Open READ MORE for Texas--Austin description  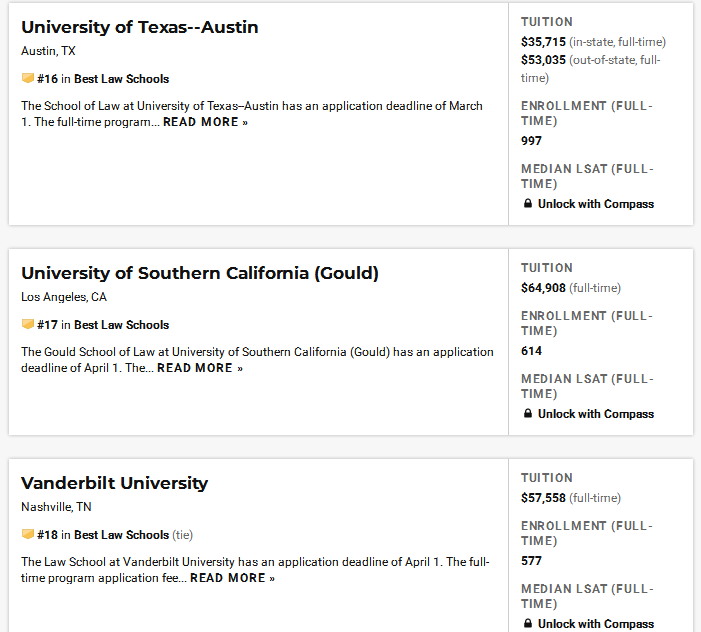205,122
